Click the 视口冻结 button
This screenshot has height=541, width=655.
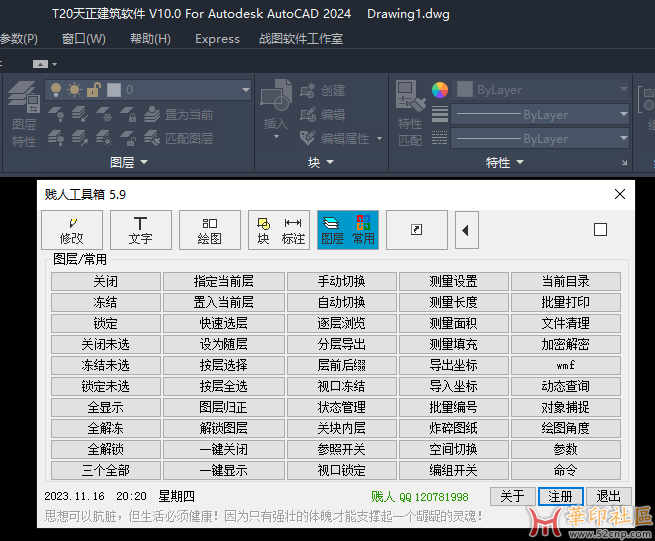tap(341, 386)
